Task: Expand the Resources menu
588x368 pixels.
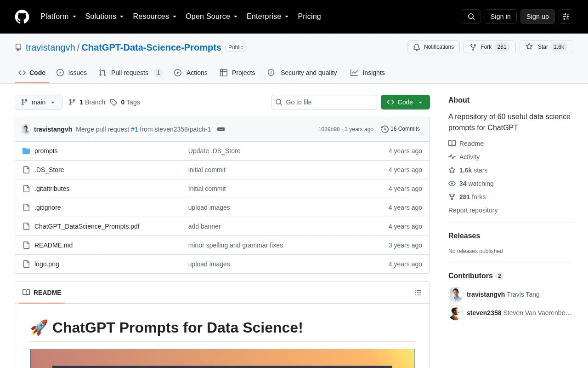Action: click(155, 17)
